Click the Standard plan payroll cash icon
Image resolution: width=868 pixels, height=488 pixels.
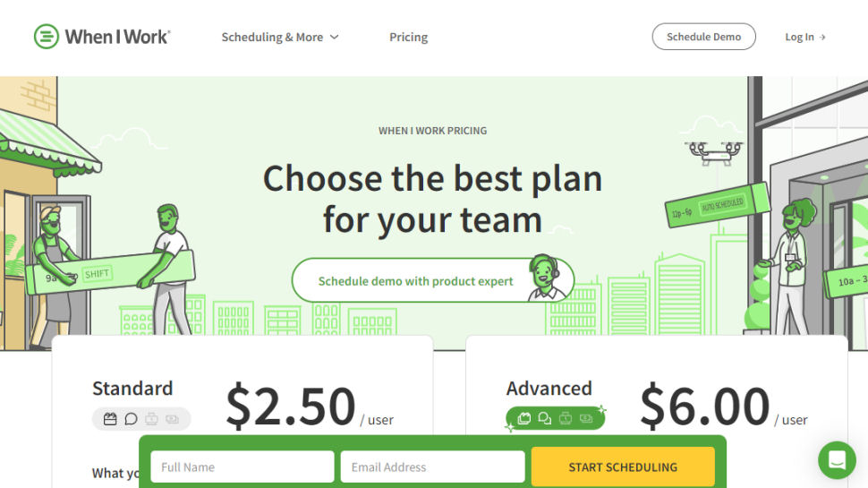(172, 419)
